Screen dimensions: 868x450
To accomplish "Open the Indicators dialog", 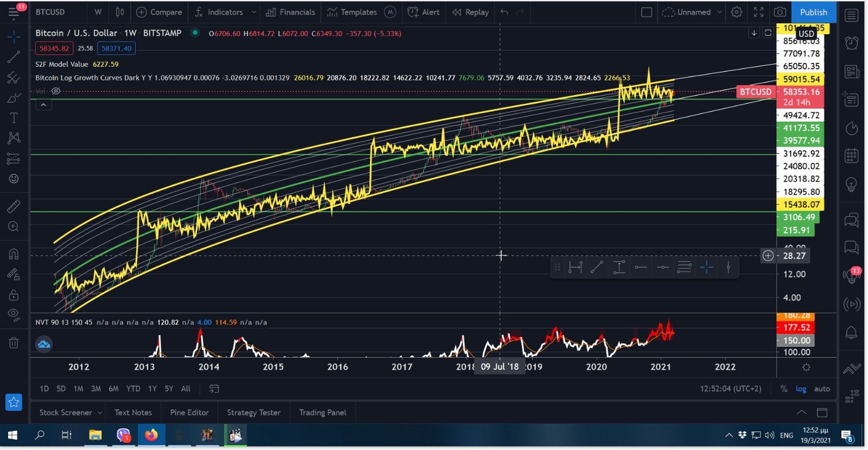I will coord(219,12).
